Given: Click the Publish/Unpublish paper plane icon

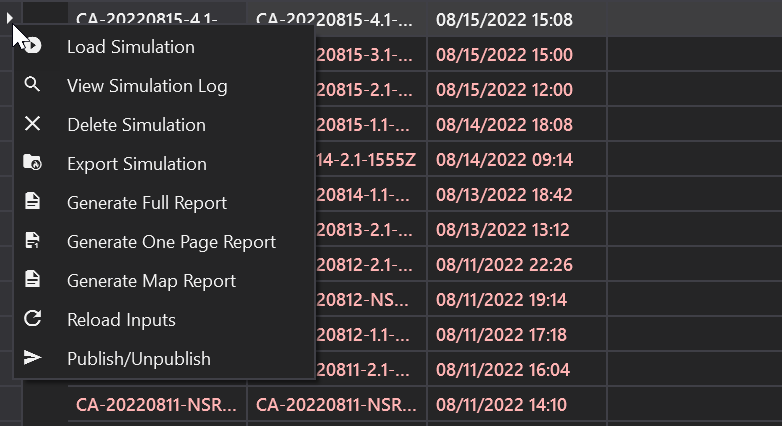Looking at the screenshot, I should tap(33, 359).
